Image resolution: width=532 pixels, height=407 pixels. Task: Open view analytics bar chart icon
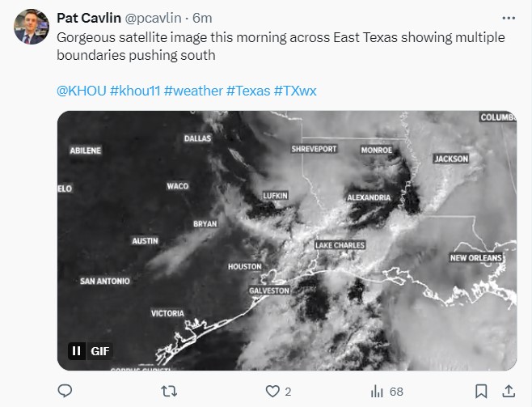tap(377, 391)
